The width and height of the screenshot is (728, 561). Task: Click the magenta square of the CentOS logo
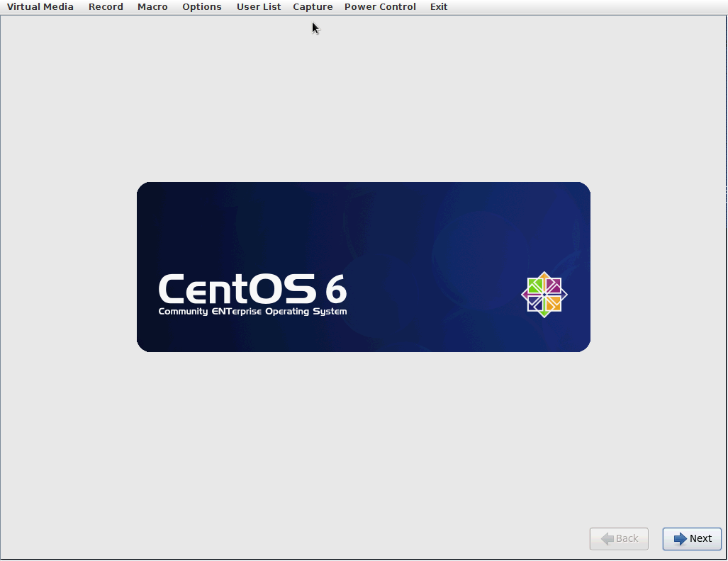pyautogui.click(x=553, y=286)
